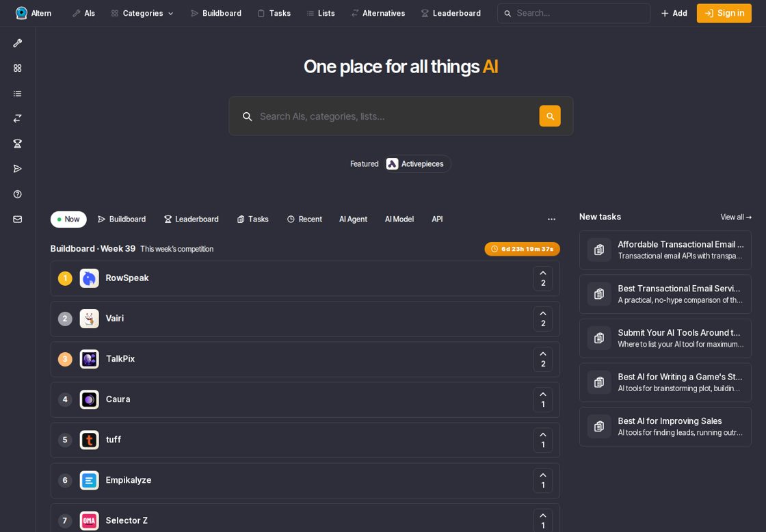Upvote tuff
Viewport: 766px width, 532px height.
click(x=543, y=440)
